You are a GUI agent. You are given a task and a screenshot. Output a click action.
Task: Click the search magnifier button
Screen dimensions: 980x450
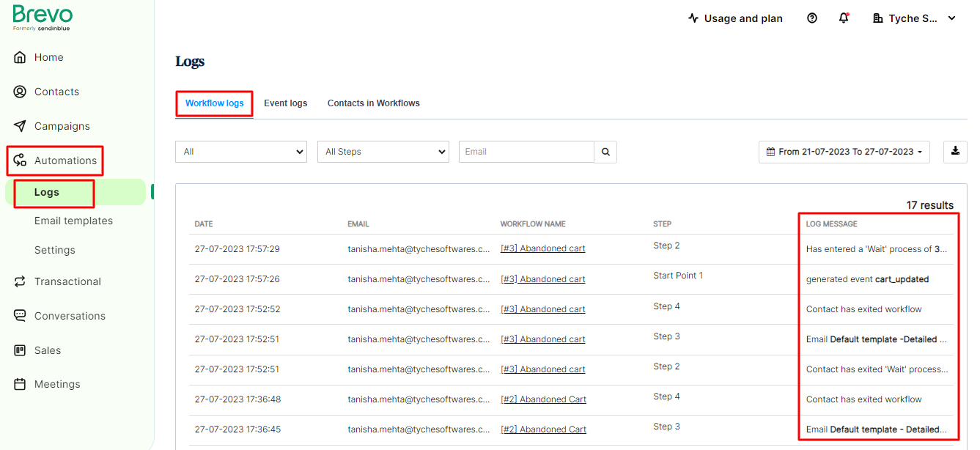605,152
